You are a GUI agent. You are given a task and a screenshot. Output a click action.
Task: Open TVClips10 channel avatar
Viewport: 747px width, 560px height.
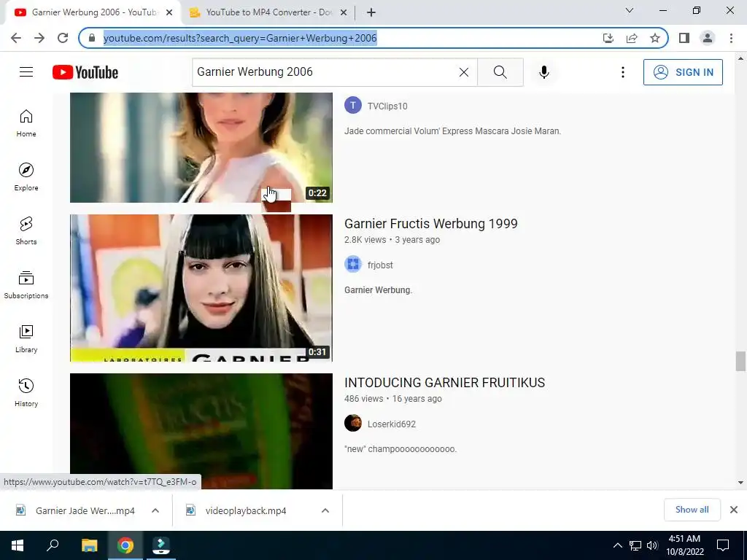click(353, 106)
